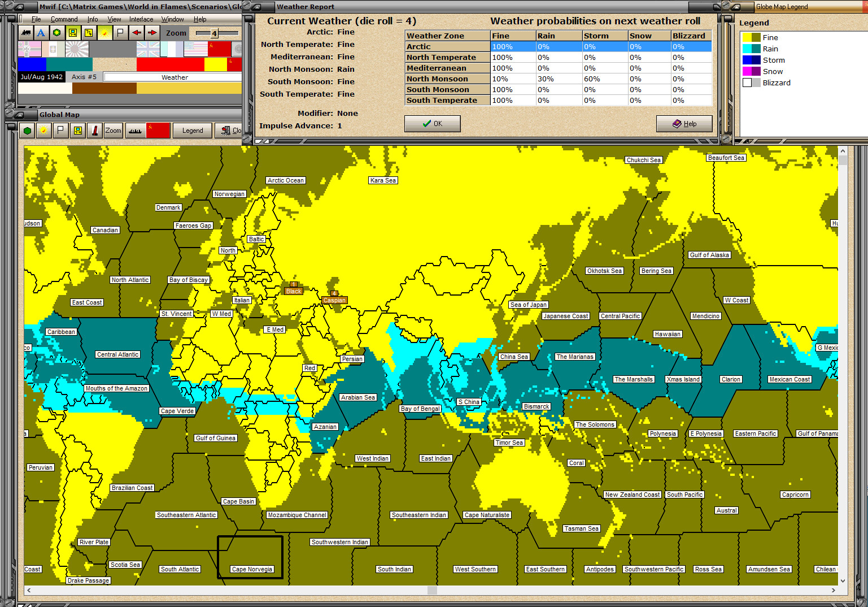Screen dimensions: 868x607
Task: Click the Snow color swatch in legend
Action: (x=752, y=71)
